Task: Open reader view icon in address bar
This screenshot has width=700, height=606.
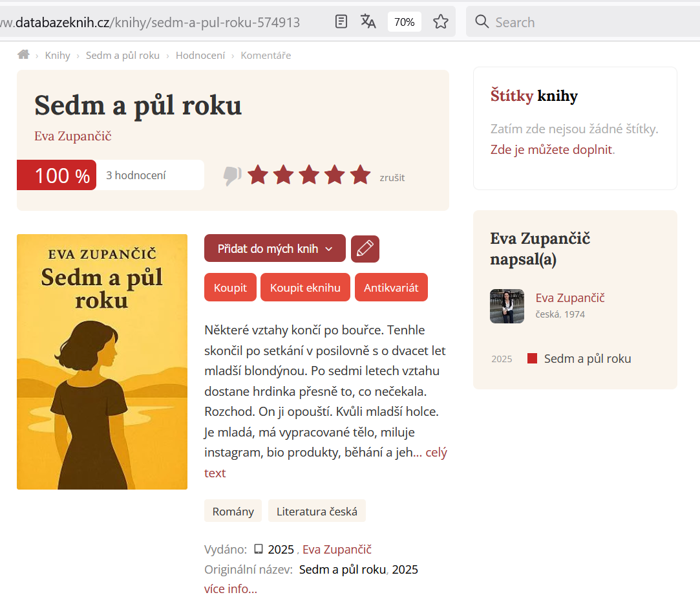Action: (x=341, y=21)
